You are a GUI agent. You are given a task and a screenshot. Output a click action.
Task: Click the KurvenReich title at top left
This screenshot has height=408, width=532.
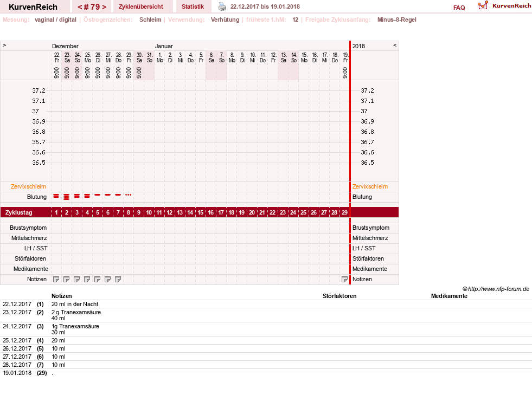[x=33, y=7]
